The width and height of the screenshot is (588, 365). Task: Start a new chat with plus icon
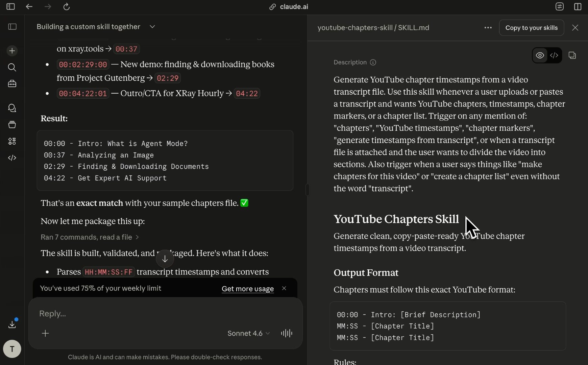tap(12, 51)
